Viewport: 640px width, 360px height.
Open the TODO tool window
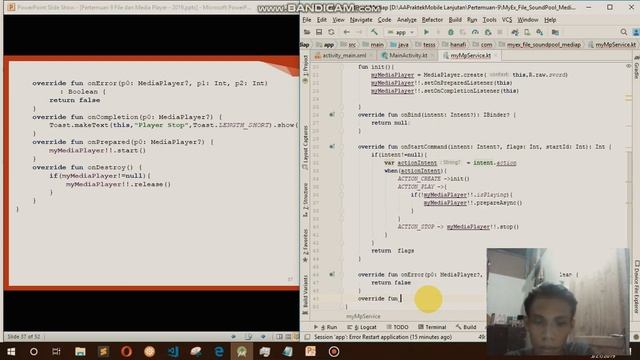pos(397,327)
